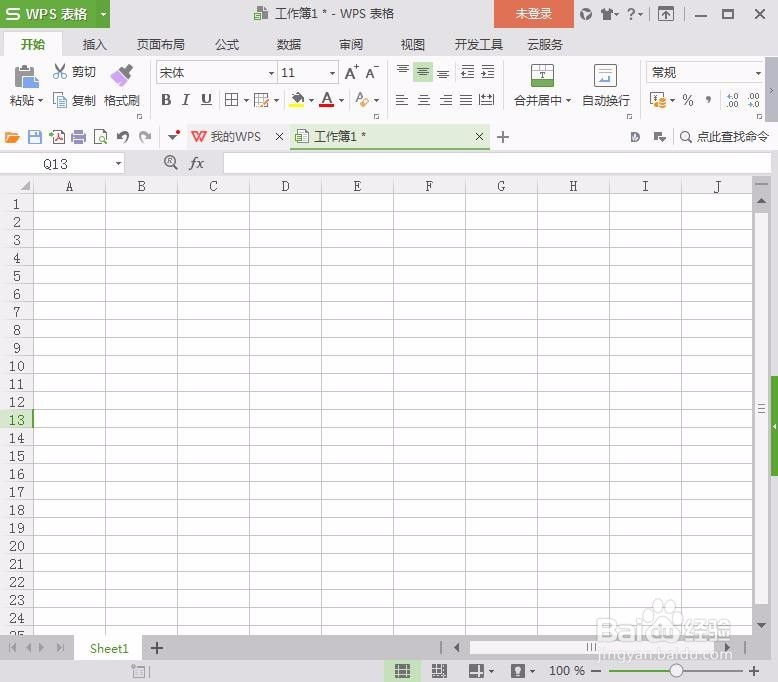Open the Paste (粘贴) dropdown arrow
Viewport: 778px width, 682px height.
(41, 100)
